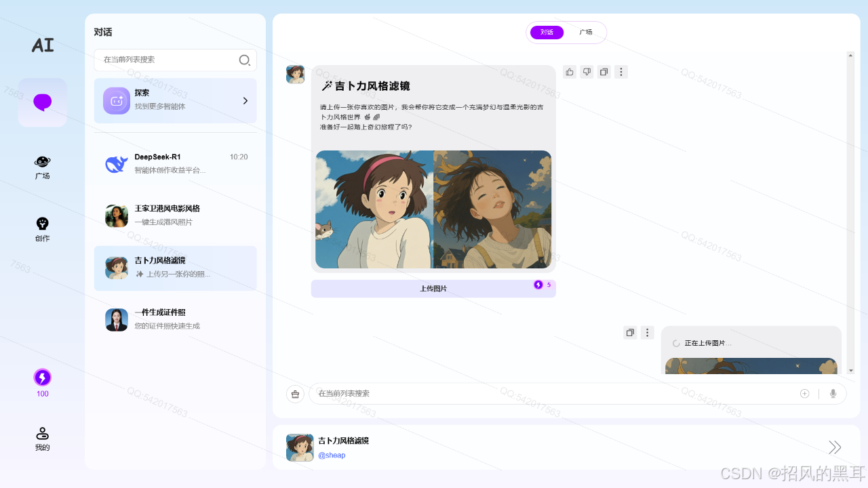This screenshot has height=488, width=868.
Task: Click the 探索 robot icon
Action: coord(117,101)
